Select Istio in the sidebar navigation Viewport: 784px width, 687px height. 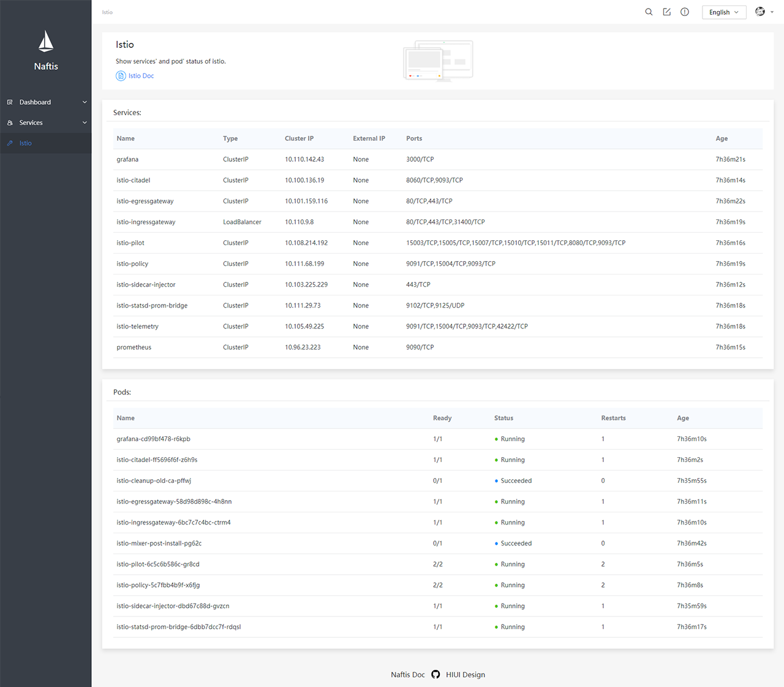coord(24,143)
